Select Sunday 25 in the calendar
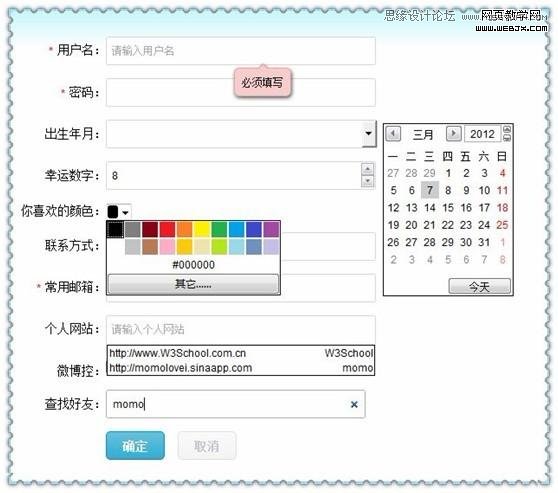 point(502,225)
